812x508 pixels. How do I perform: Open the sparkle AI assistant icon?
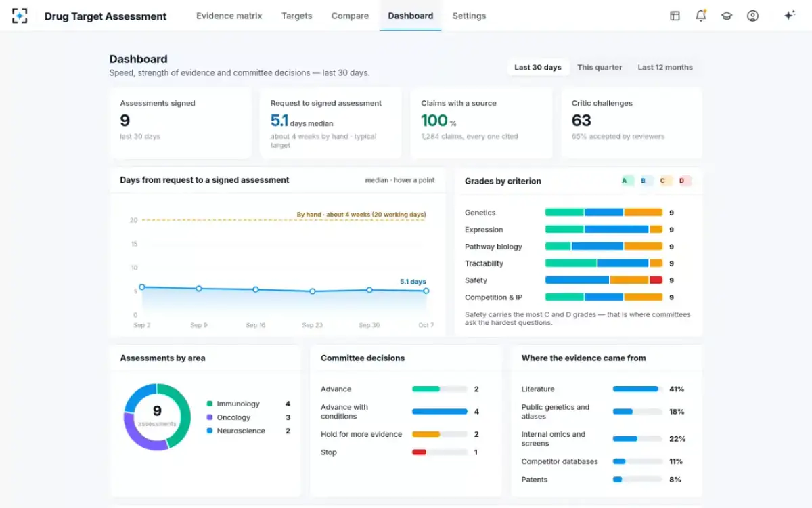(x=789, y=16)
